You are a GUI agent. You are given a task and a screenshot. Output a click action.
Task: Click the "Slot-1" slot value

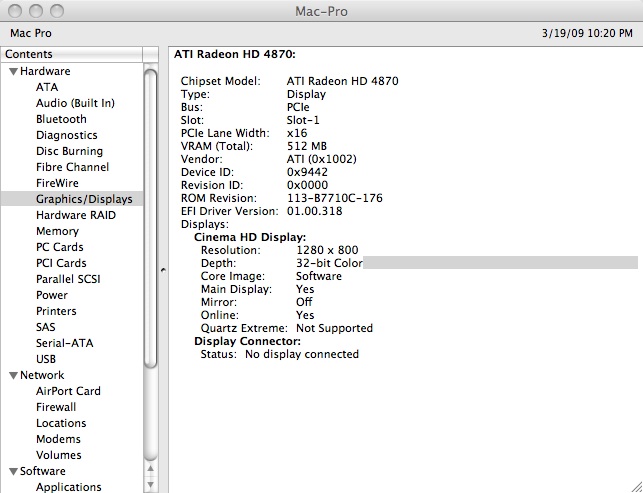pos(303,121)
